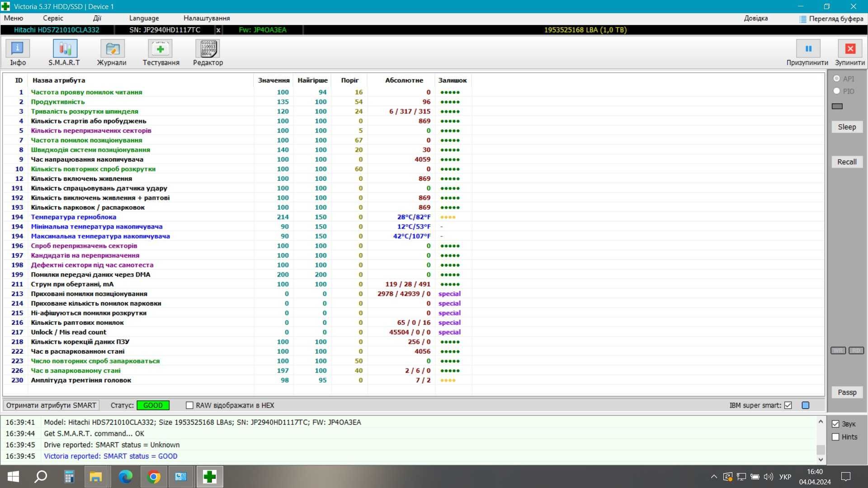Select the PIO radio button
The height and width of the screenshot is (488, 868).
click(837, 90)
